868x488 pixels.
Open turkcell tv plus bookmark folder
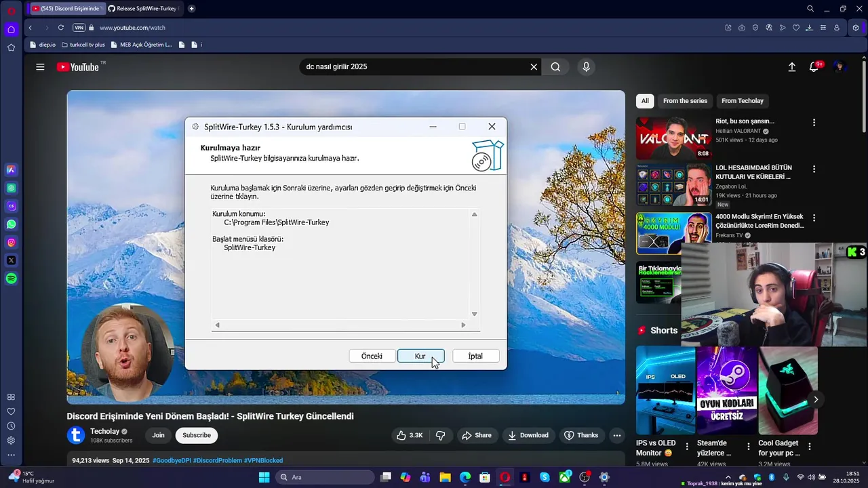pos(83,45)
